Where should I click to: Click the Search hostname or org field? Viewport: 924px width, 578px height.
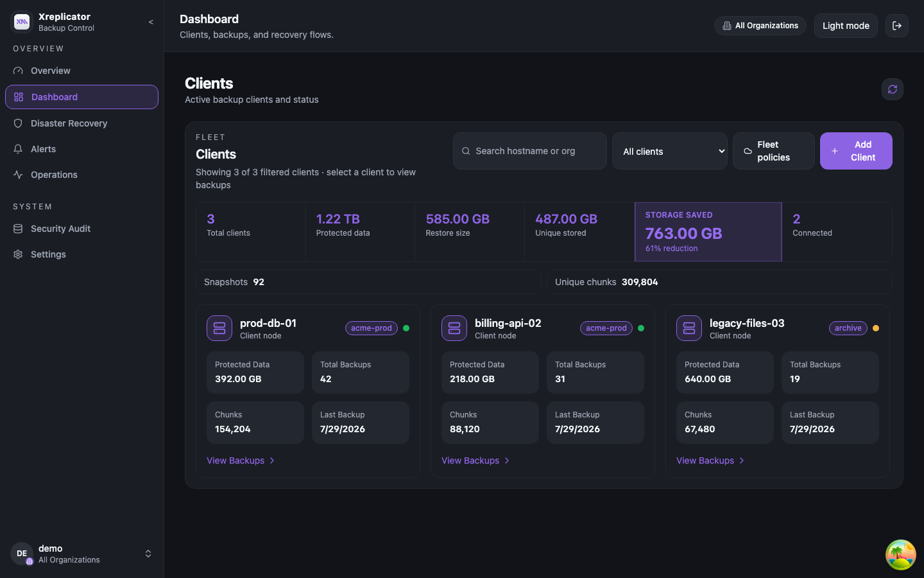pyautogui.click(x=530, y=151)
